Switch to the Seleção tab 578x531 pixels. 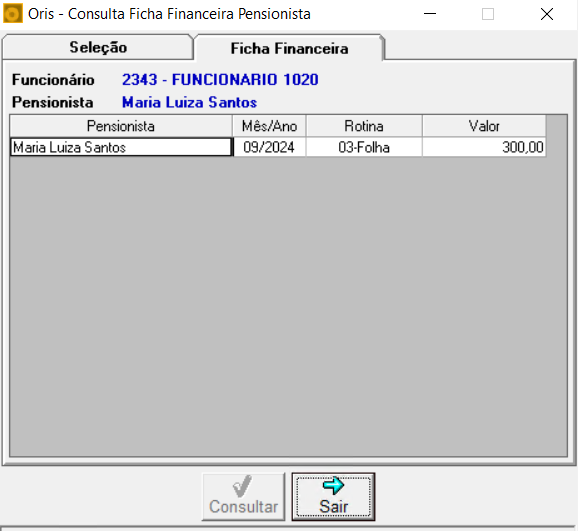[98, 47]
